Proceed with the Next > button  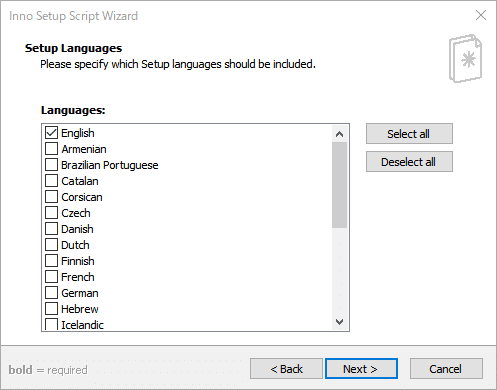click(361, 369)
